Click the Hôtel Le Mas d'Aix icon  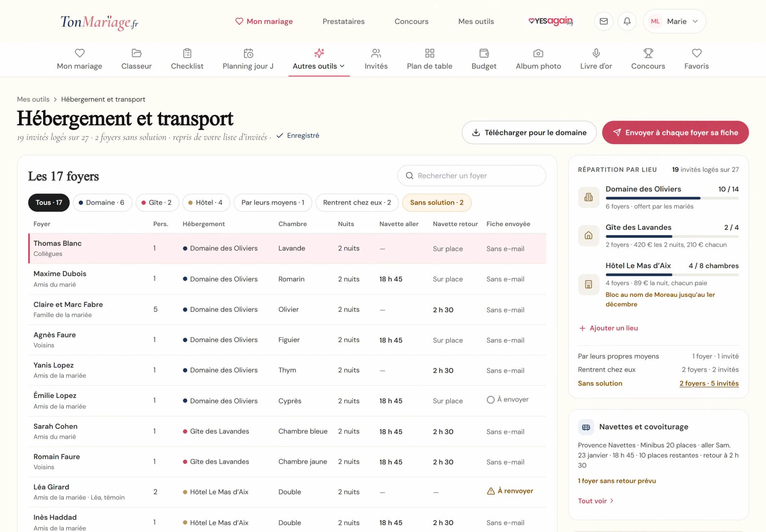[x=588, y=285]
